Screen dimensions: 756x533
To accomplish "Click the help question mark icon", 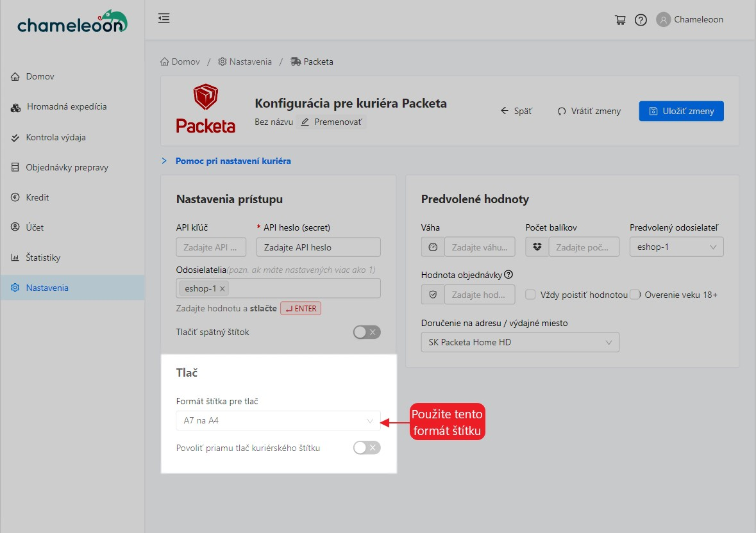I will click(x=641, y=20).
